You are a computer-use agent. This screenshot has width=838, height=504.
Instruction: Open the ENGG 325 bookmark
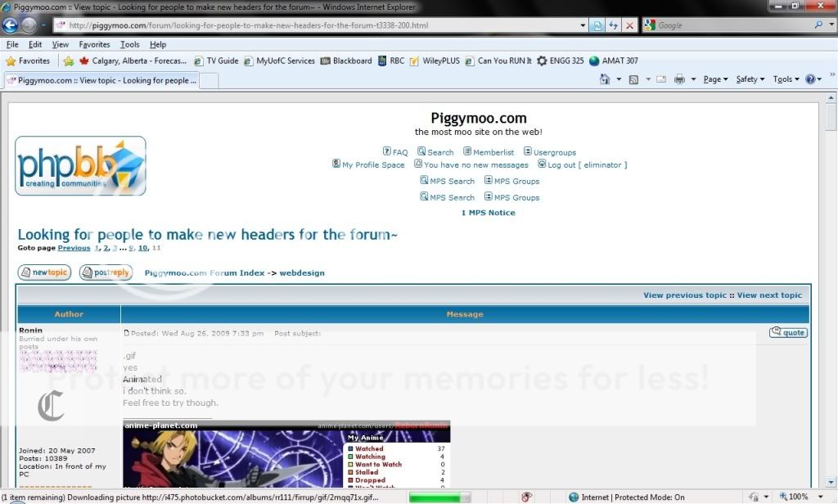click(x=560, y=61)
